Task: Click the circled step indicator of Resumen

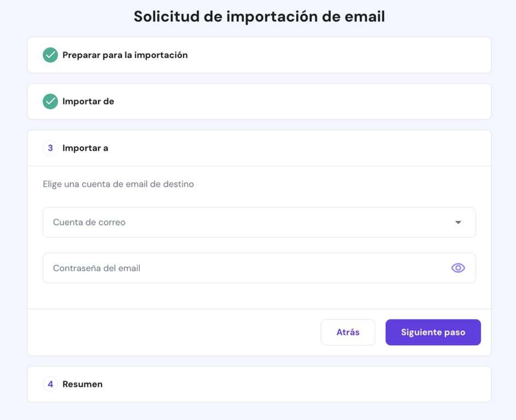Action: pos(50,384)
